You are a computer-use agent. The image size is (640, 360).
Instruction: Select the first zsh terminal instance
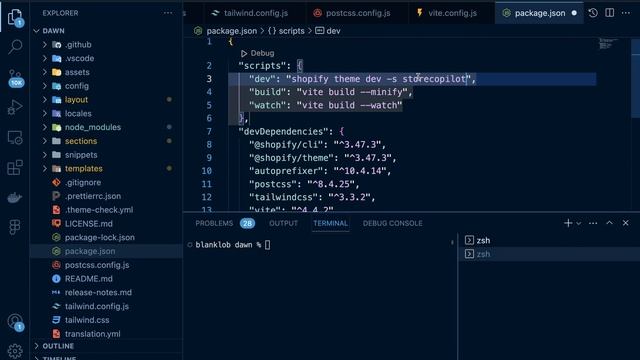[549, 240]
